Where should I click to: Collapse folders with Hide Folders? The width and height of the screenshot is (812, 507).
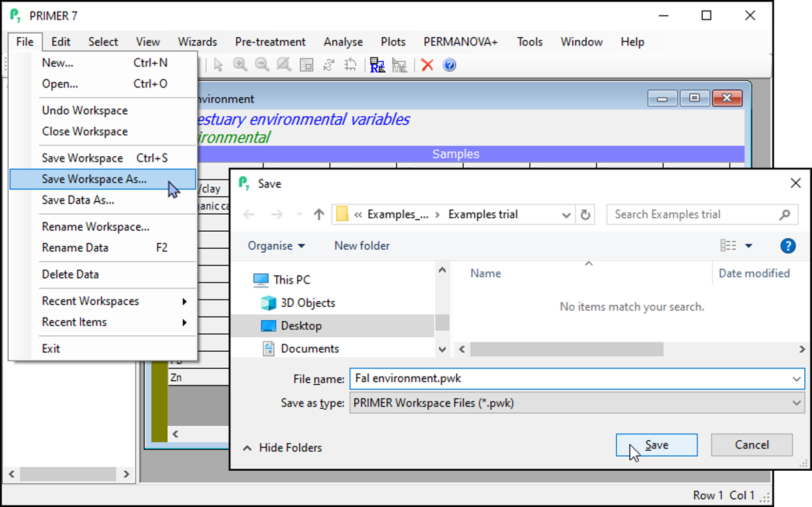[283, 448]
